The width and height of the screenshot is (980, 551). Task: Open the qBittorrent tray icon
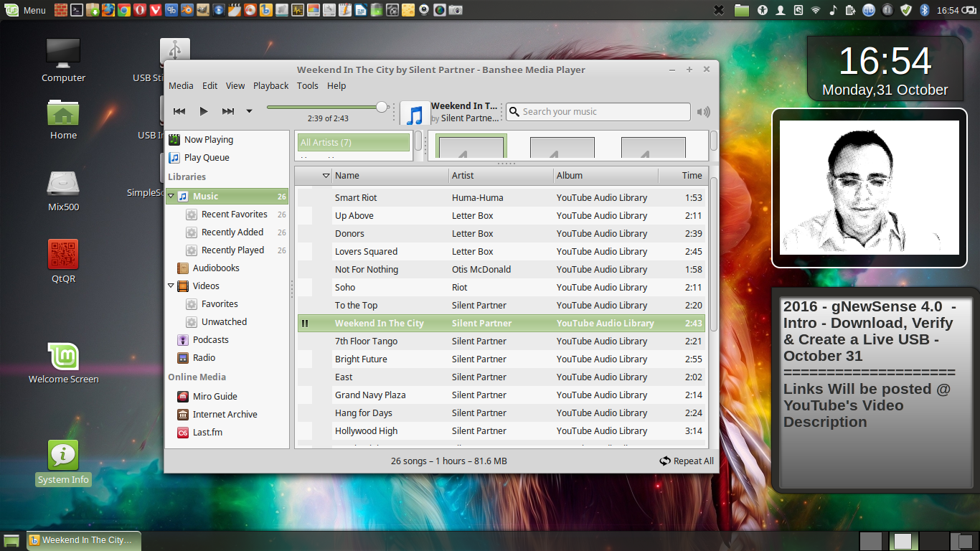pyautogui.click(x=869, y=10)
